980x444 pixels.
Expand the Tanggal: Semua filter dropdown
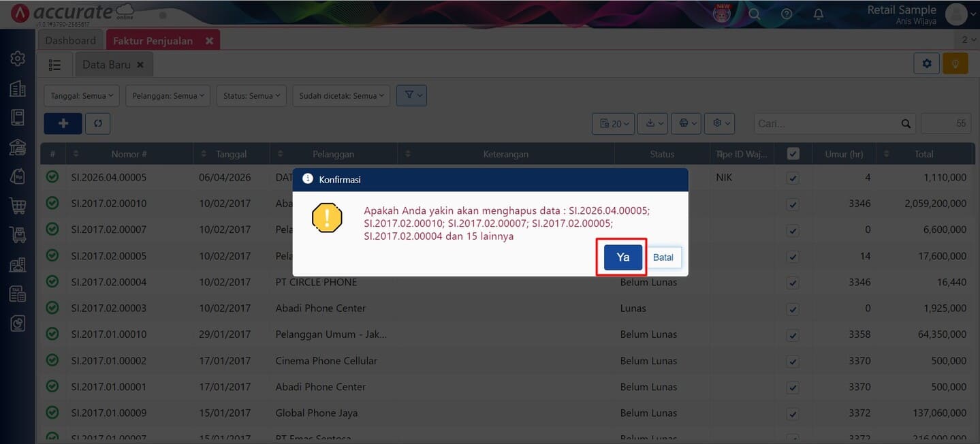coord(82,96)
